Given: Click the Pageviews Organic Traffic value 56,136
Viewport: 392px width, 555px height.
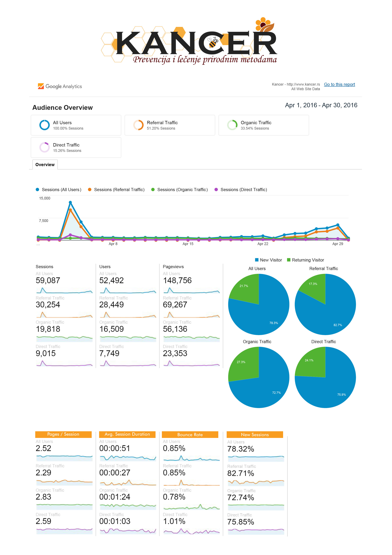Looking at the screenshot, I should [x=175, y=329].
